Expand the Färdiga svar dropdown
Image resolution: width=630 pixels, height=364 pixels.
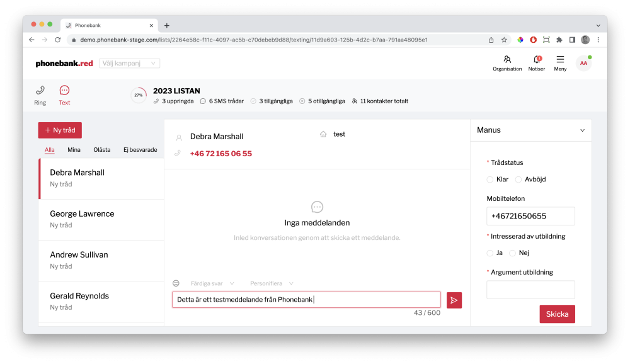tap(212, 283)
